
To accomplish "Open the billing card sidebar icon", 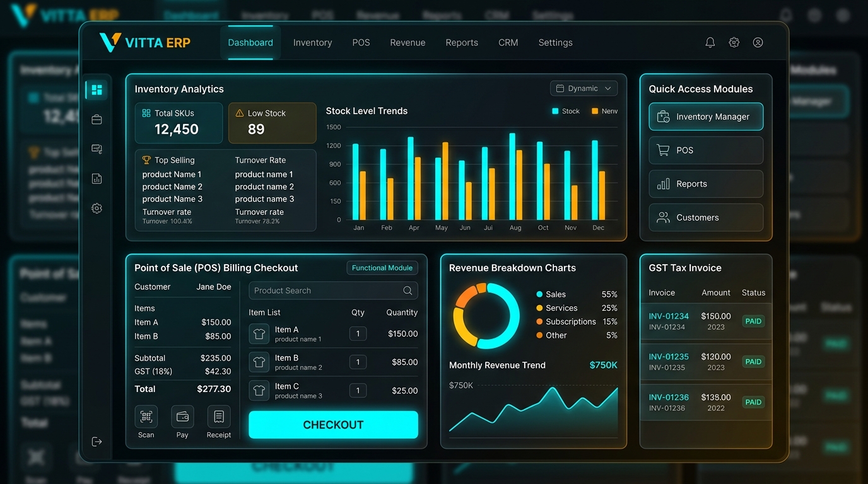I will [x=97, y=149].
